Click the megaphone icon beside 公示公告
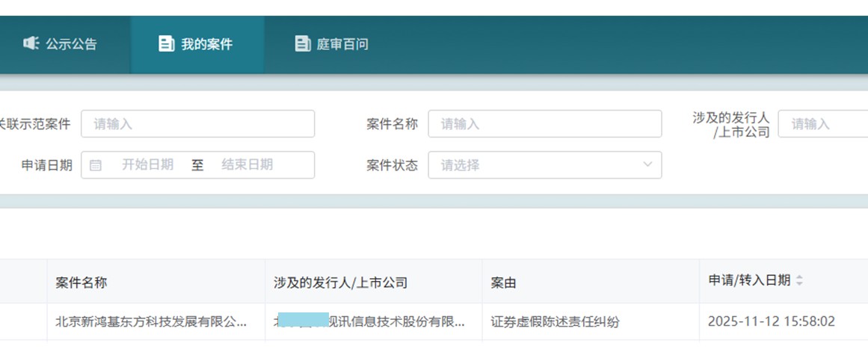868x355 pixels. [x=31, y=43]
